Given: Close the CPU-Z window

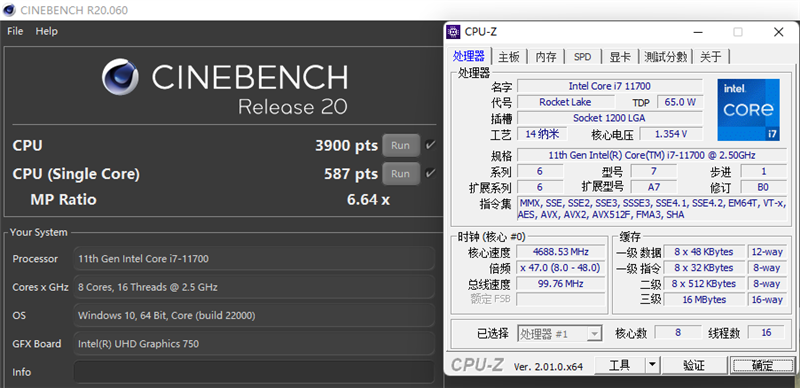Looking at the screenshot, I should pyautogui.click(x=778, y=32).
